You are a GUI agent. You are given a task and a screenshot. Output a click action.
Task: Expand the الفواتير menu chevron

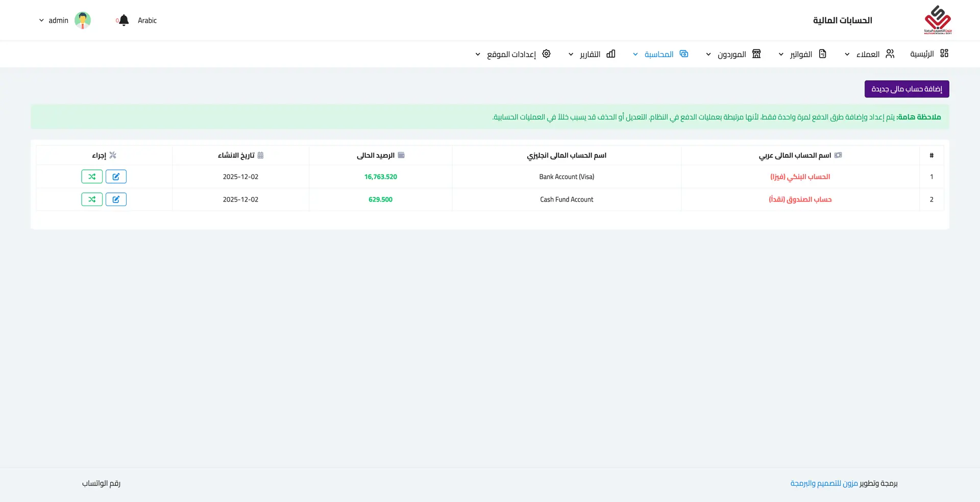pyautogui.click(x=781, y=55)
